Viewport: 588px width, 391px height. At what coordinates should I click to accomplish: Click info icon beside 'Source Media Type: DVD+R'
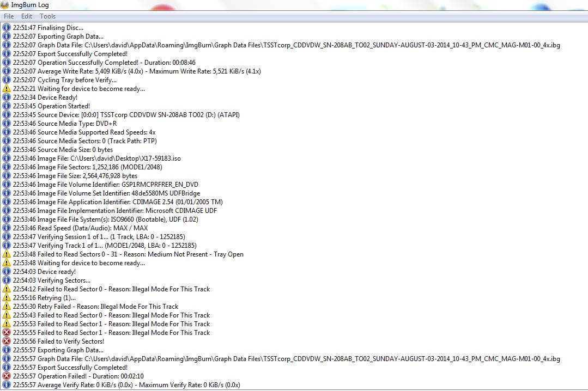[x=7, y=123]
